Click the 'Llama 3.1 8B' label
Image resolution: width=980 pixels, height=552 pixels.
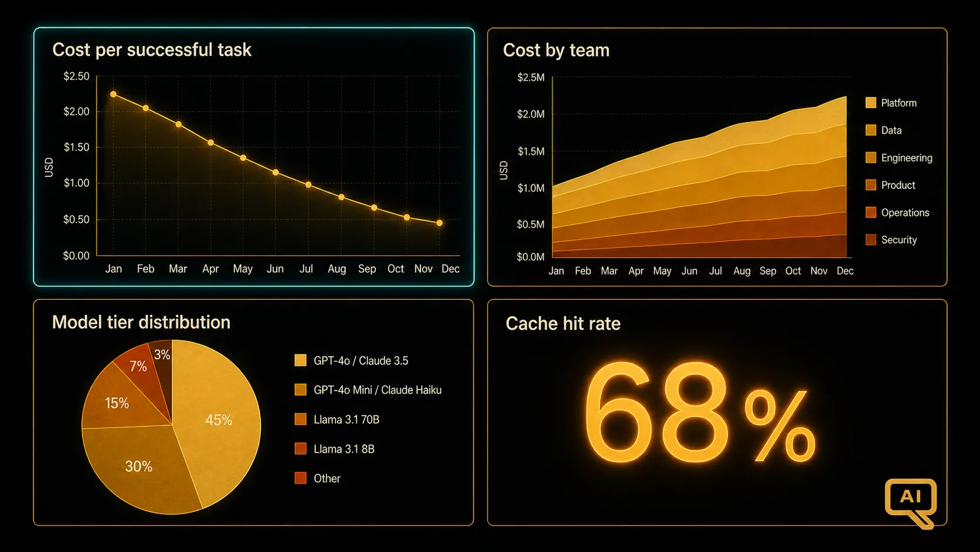[344, 449]
